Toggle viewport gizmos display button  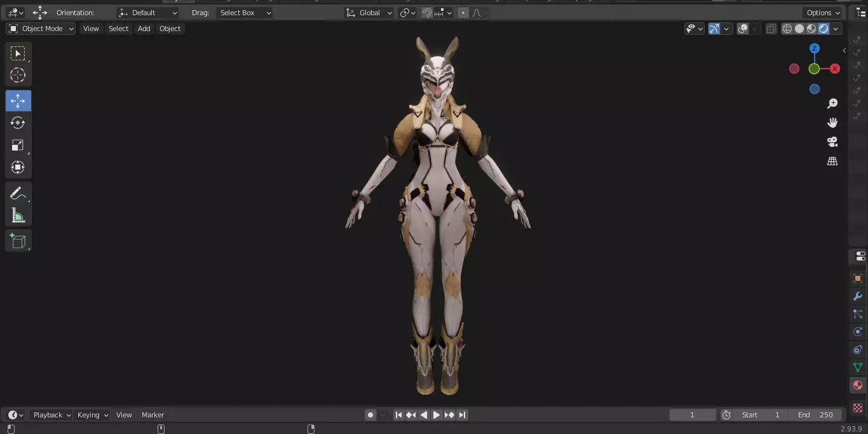pyautogui.click(x=714, y=29)
